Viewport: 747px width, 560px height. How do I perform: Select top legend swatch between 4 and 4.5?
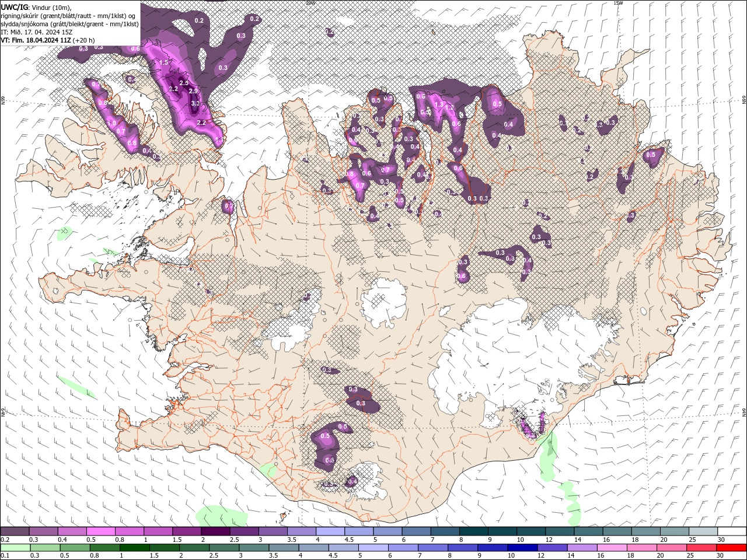click(x=330, y=531)
